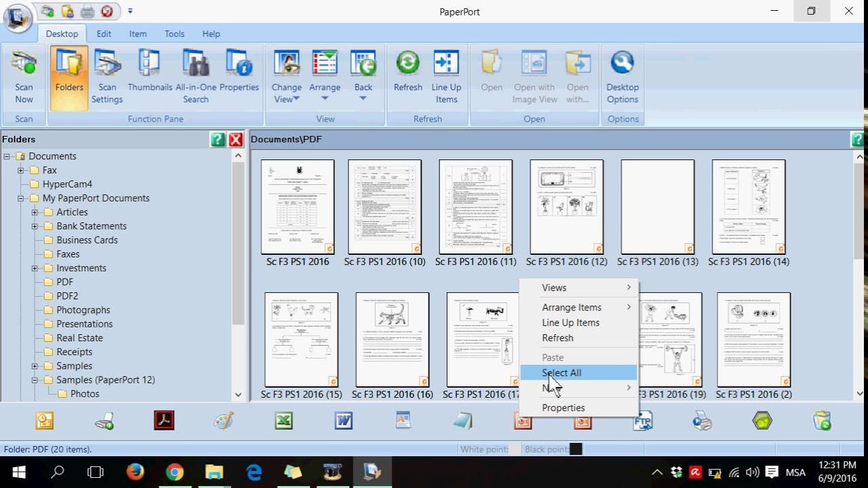Click the FTP icon in Send To bar
Screen dimensions: 868x488
(642, 420)
